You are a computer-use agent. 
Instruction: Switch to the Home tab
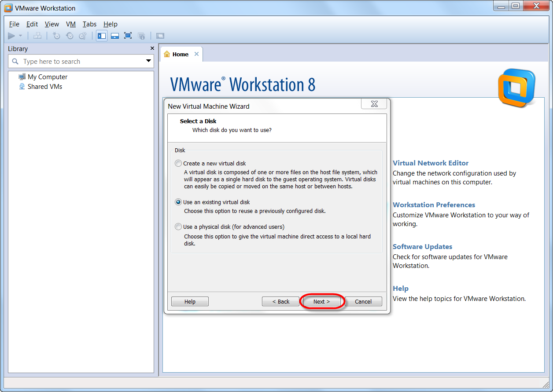[181, 54]
